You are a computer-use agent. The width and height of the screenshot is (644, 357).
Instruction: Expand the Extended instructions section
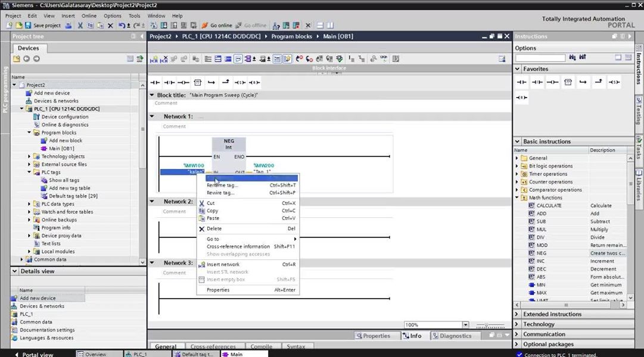point(518,314)
